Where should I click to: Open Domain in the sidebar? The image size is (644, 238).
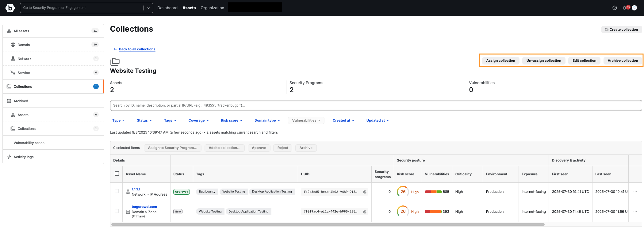point(53,45)
